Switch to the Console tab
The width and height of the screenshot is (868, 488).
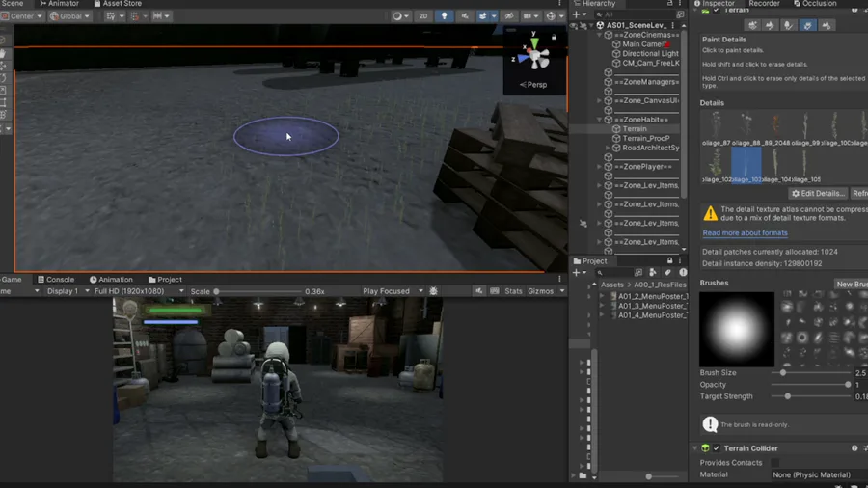click(55, 280)
